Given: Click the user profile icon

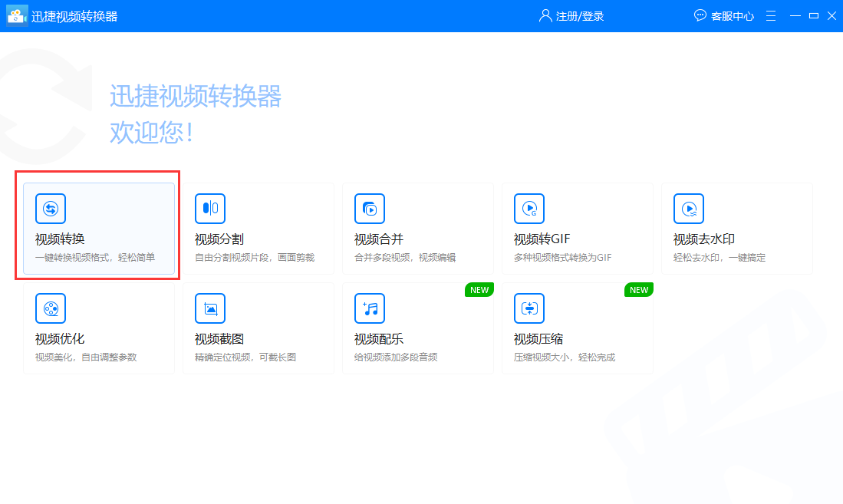Looking at the screenshot, I should tap(545, 15).
